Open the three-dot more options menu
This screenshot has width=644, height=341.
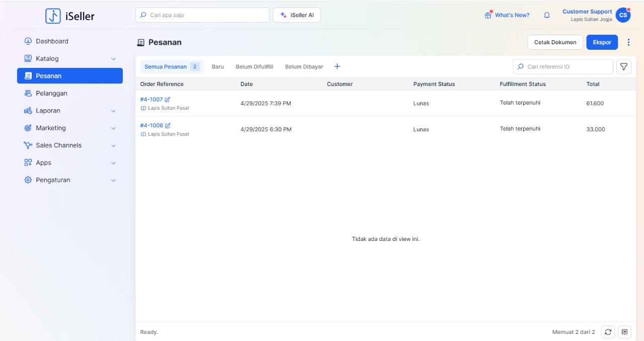628,42
